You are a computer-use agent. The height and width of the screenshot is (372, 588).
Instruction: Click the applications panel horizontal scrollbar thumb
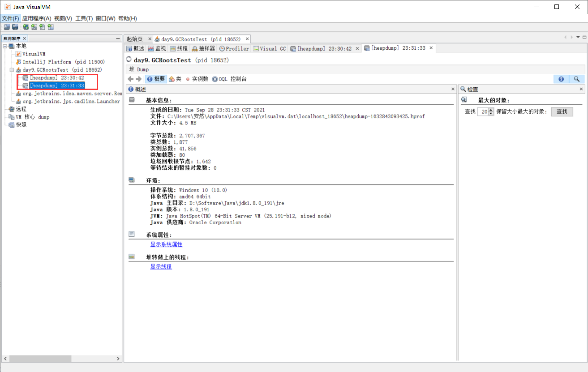40,359
